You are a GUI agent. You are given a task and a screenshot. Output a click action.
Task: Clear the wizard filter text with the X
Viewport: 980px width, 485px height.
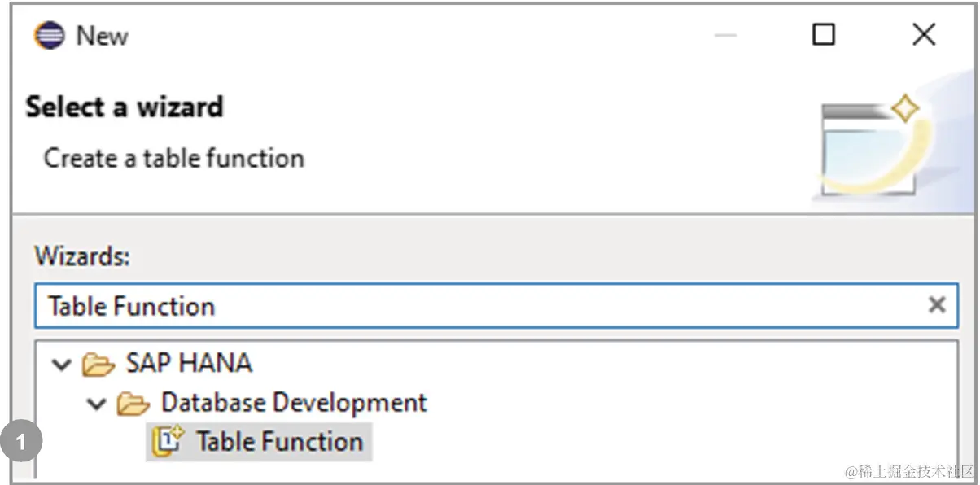click(x=937, y=306)
